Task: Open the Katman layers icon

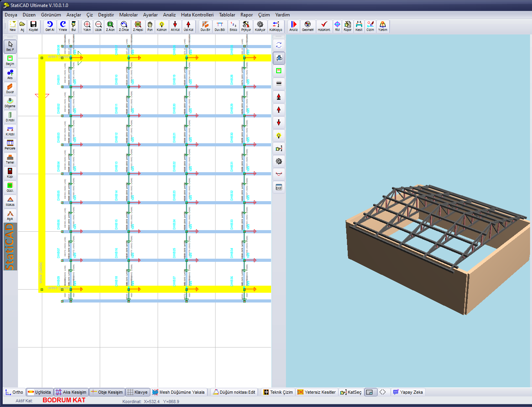Action: pyautogui.click(x=162, y=26)
